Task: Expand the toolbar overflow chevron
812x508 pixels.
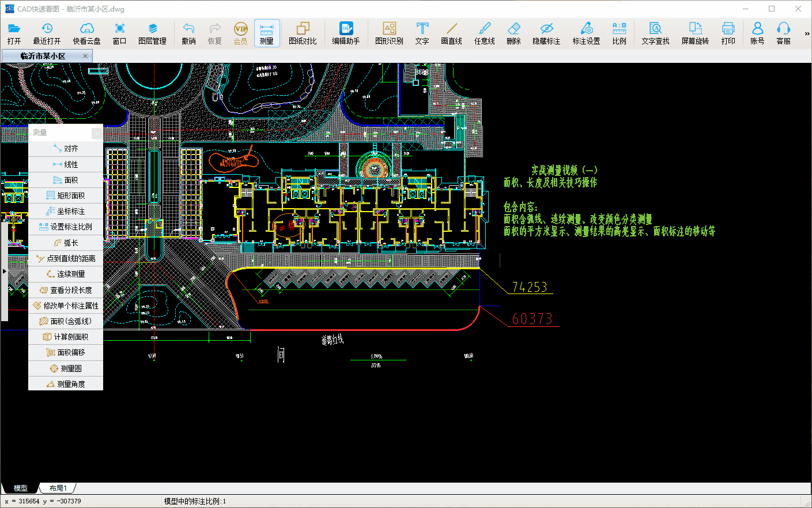Action: pos(807,33)
